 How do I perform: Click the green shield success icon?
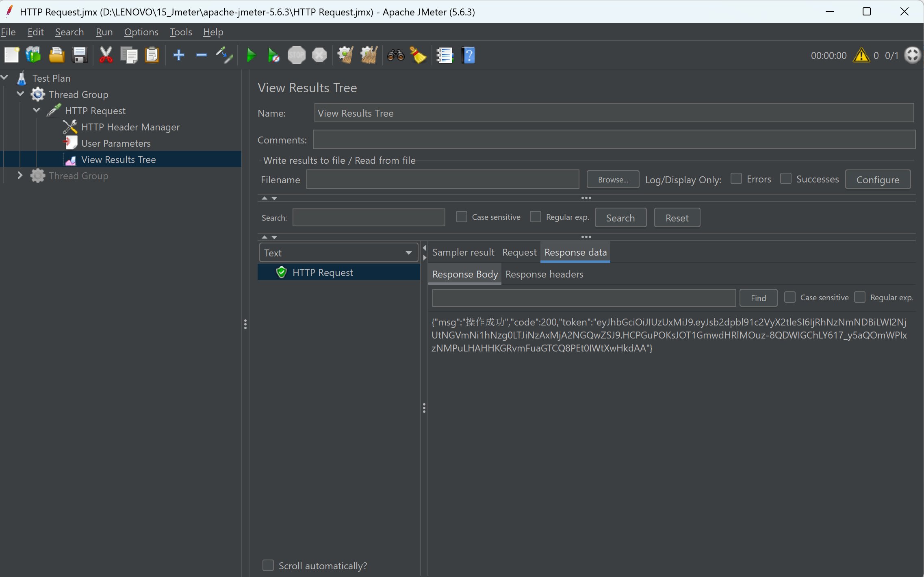click(x=281, y=272)
